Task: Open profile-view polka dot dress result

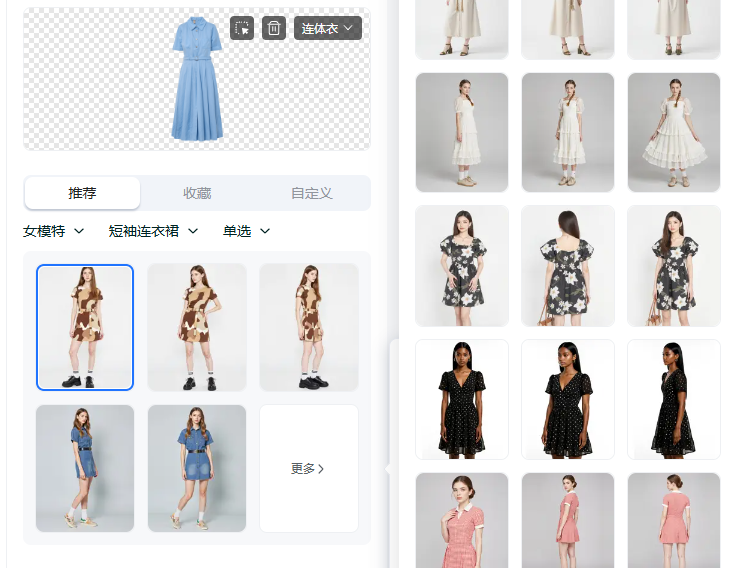Action: click(674, 399)
